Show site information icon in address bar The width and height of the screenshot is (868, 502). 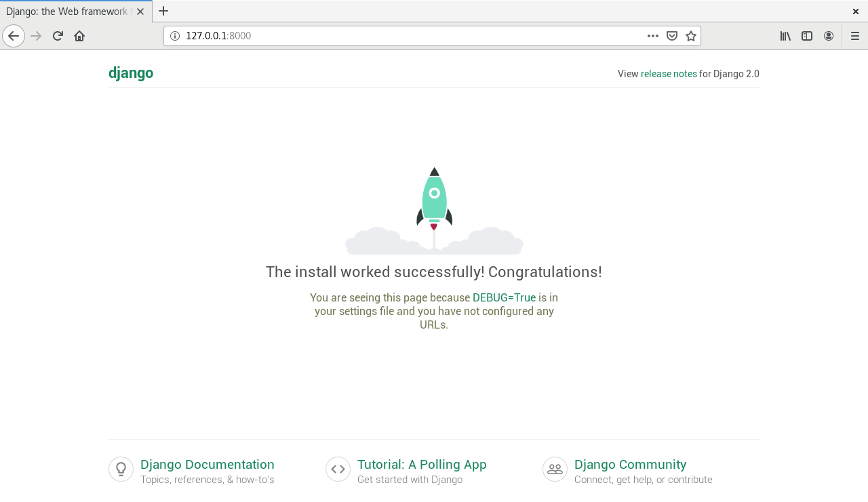coord(174,36)
